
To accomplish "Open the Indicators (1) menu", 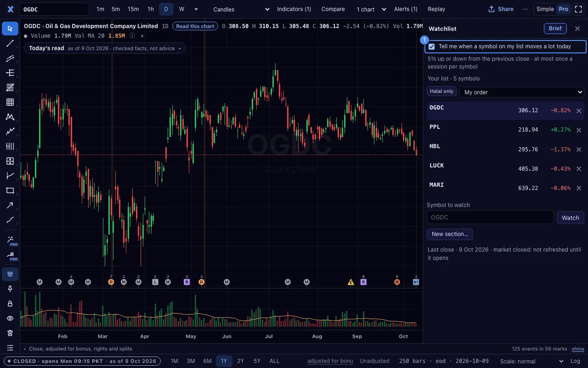I will 294,9.
